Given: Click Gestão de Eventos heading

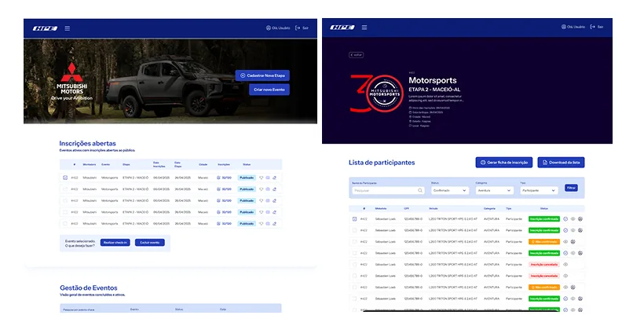Looking at the screenshot, I should 88,288.
